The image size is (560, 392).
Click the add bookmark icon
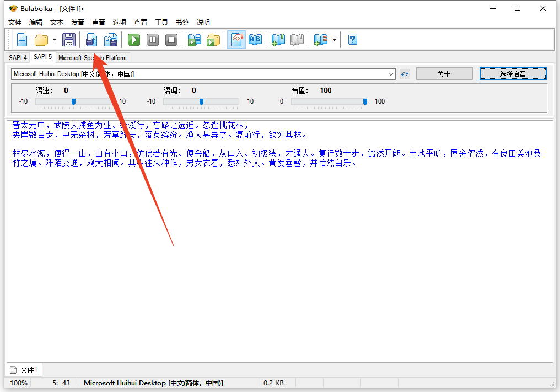[278, 40]
